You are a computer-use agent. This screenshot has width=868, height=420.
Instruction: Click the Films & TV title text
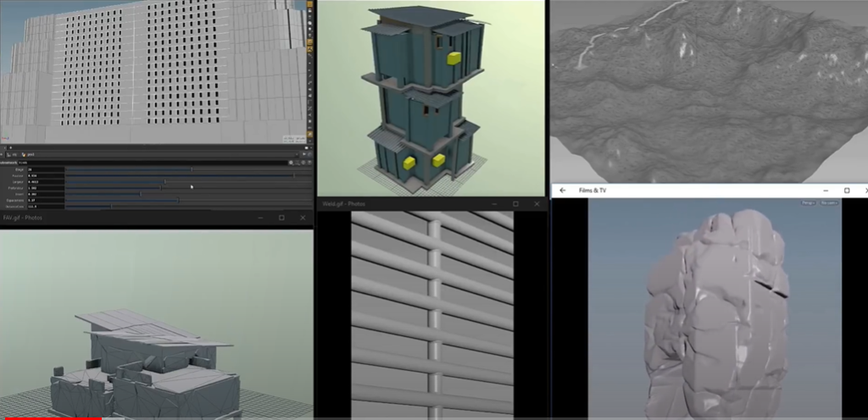[593, 191]
